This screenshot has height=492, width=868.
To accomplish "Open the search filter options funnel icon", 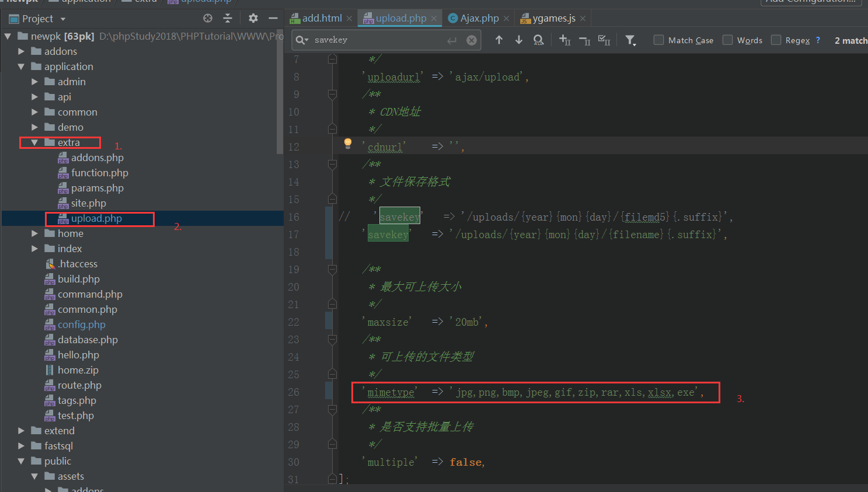I will 630,40.
